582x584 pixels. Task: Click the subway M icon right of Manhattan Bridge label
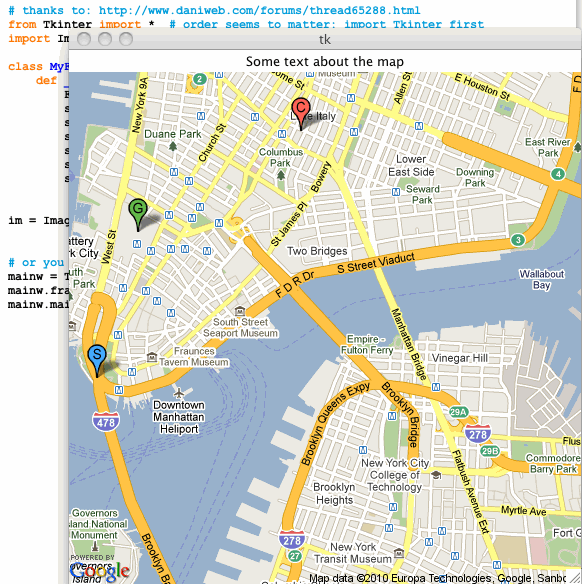point(436,387)
